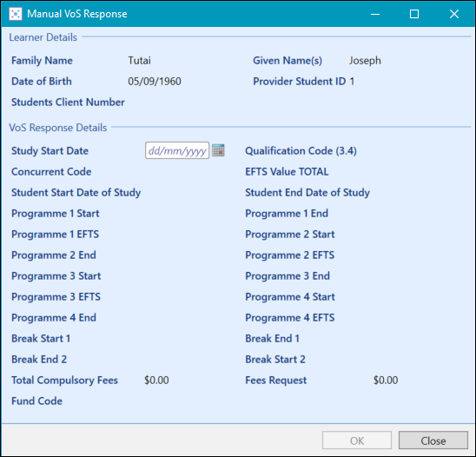The image size is (476, 457).
Task: Click the Study Start Date label
Action: tap(50, 151)
